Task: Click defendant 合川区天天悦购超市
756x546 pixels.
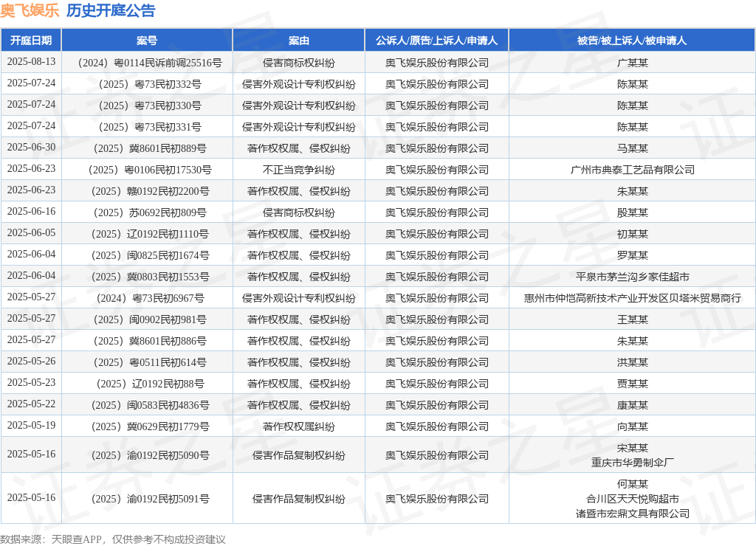Action: (633, 499)
